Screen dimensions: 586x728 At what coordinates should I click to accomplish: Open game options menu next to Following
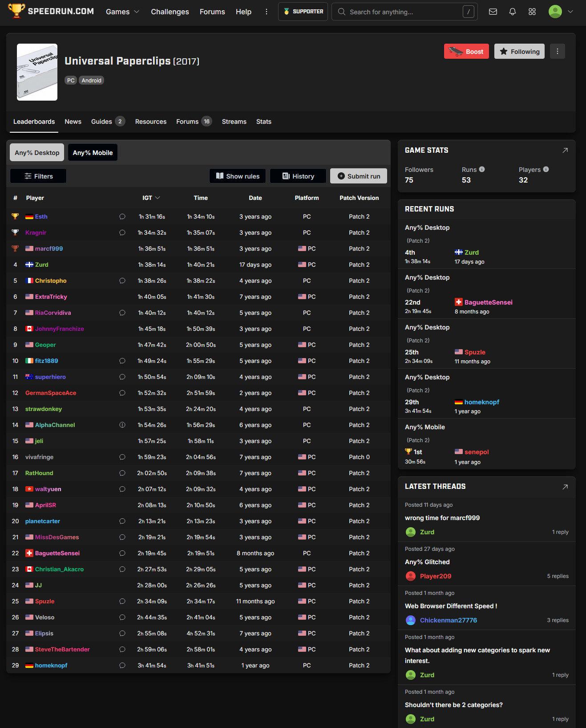557,51
